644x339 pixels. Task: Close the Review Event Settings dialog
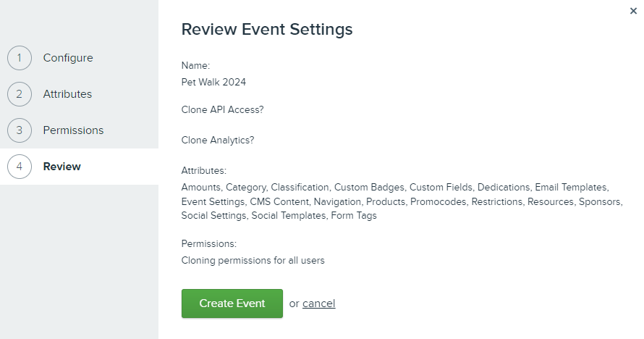tap(633, 11)
